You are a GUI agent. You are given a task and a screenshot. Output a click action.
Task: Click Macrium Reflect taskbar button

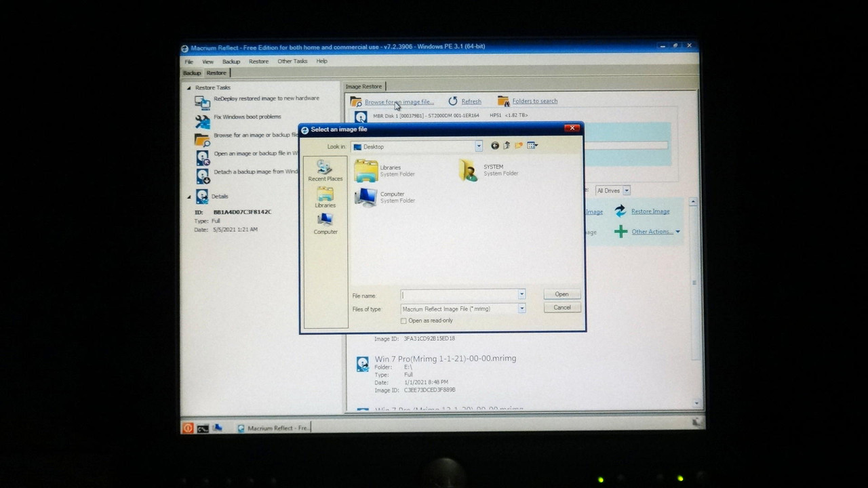(x=273, y=428)
